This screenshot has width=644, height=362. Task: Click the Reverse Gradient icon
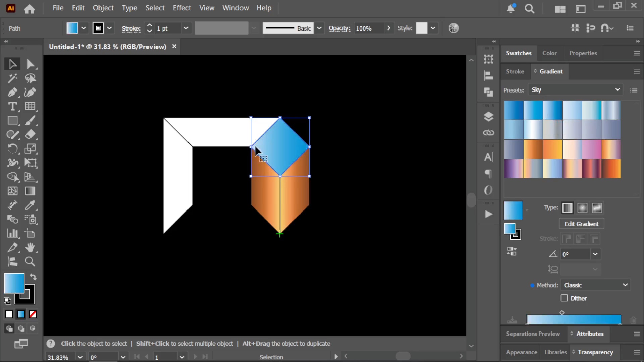pyautogui.click(x=512, y=251)
